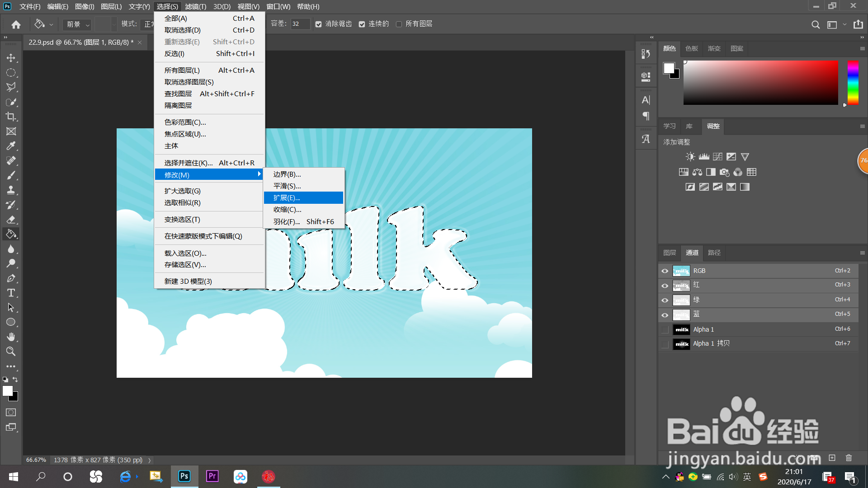Open the fill source 前景 dropdown
868x488 pixels.
(77, 24)
